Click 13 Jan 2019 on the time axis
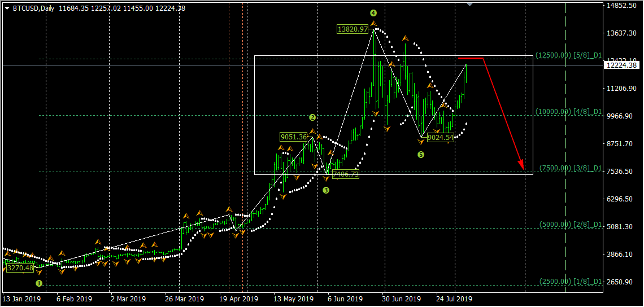Screen dimensions: 644x307 [x=22, y=299]
